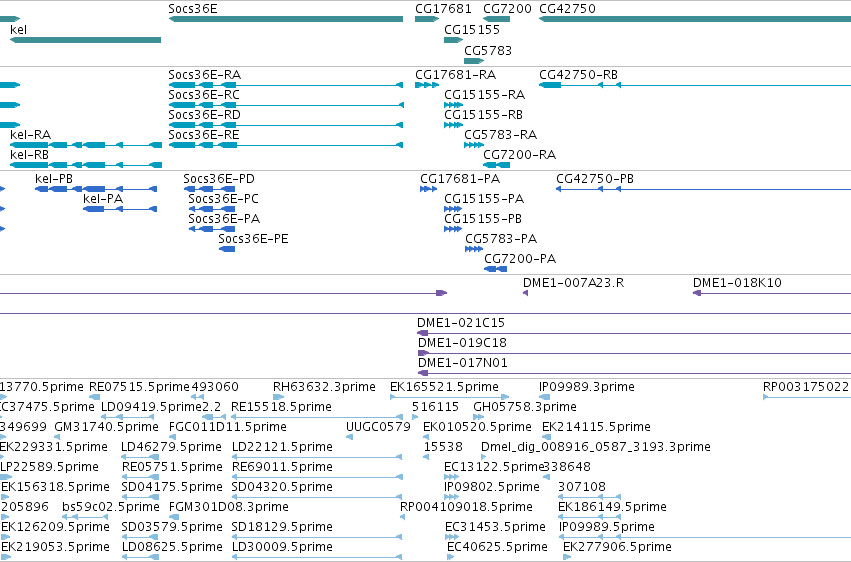Click the GH05758.3prime EST glyph
This screenshot has width=851, height=562.
point(479,417)
